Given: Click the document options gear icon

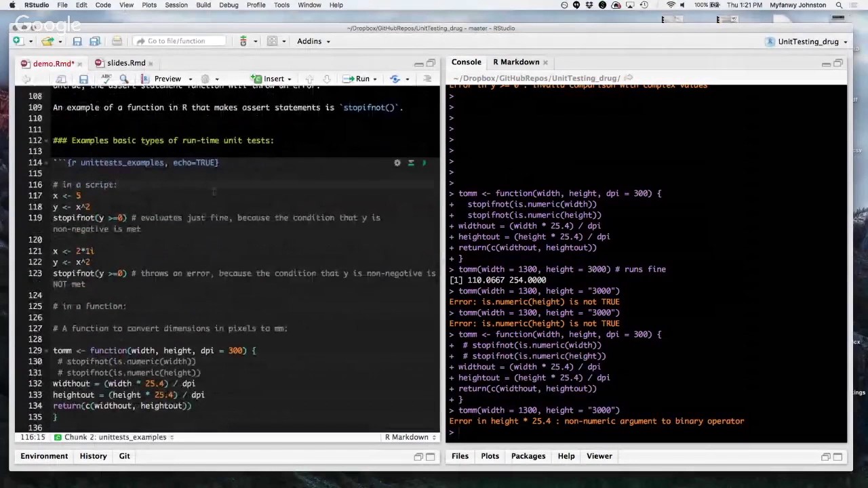Looking at the screenshot, I should [x=205, y=79].
